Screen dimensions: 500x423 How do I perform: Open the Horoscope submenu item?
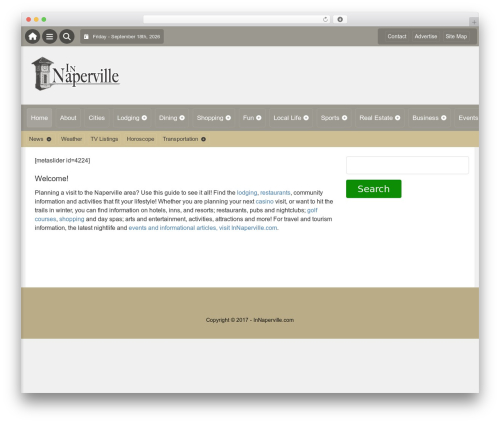tap(140, 139)
